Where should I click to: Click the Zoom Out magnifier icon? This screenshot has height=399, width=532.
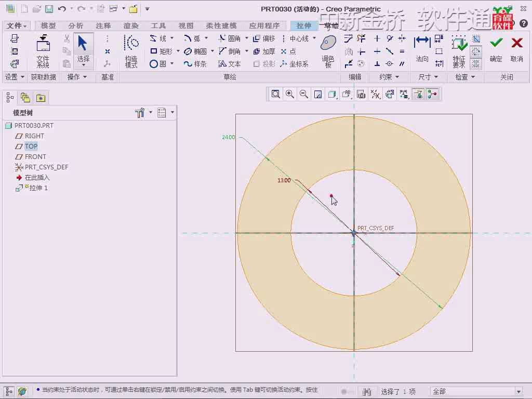click(x=304, y=95)
